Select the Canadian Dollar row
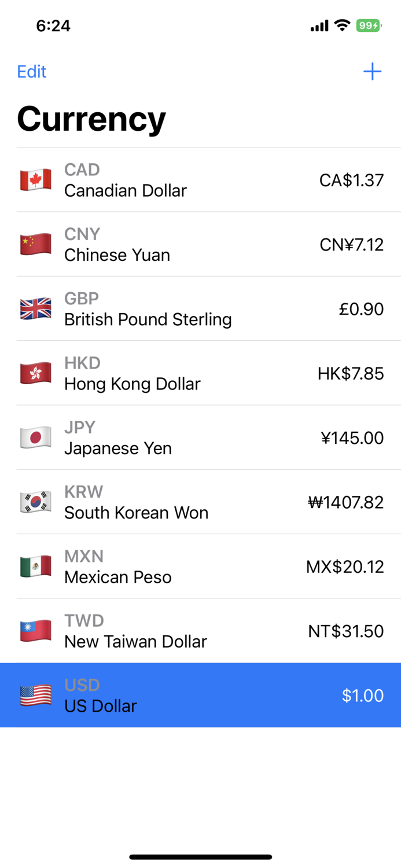The height and width of the screenshot is (868, 401). (x=200, y=179)
